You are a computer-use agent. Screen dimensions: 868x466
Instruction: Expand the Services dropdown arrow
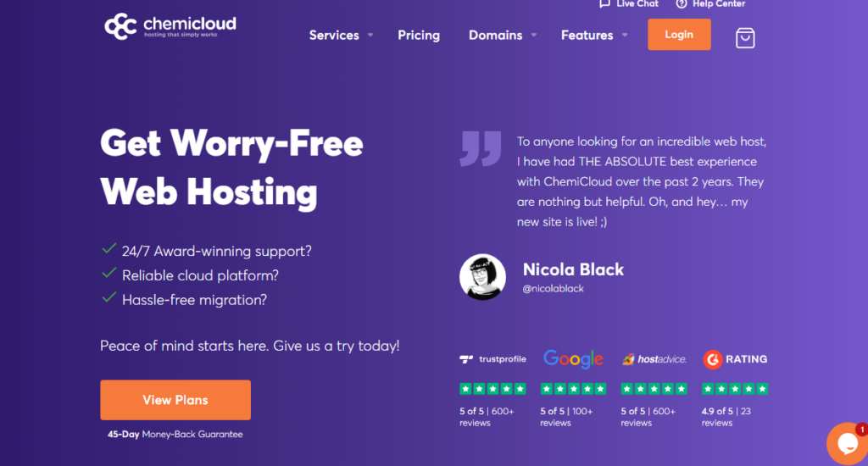(x=370, y=35)
